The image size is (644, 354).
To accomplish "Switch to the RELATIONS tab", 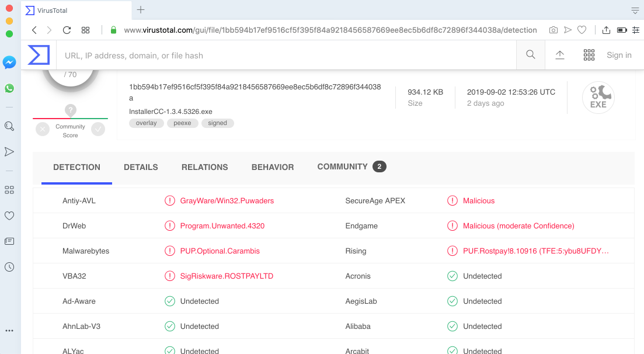I will 204,167.
